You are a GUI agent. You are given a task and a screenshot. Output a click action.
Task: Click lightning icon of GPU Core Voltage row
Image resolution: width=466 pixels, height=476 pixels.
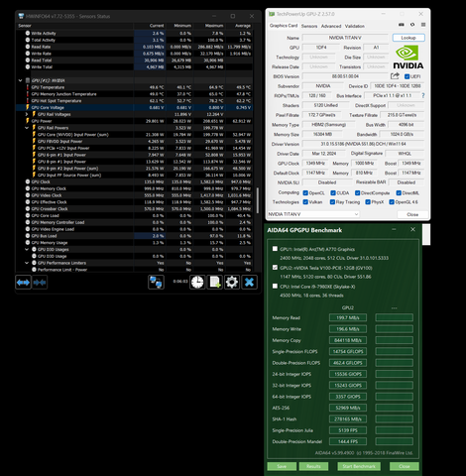click(x=28, y=107)
